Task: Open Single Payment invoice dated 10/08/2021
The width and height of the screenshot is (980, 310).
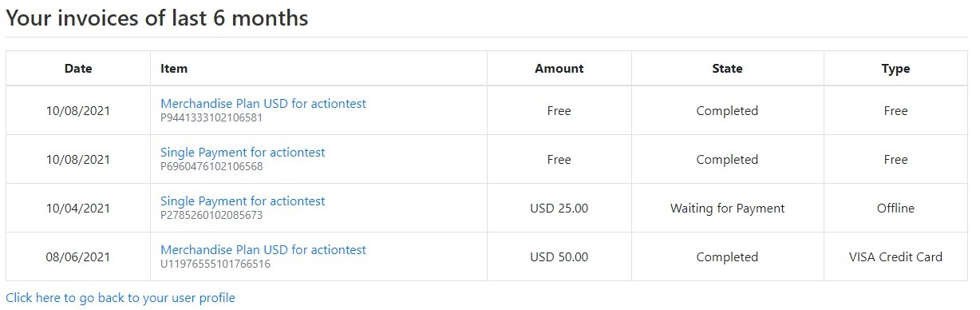Action: point(243,153)
